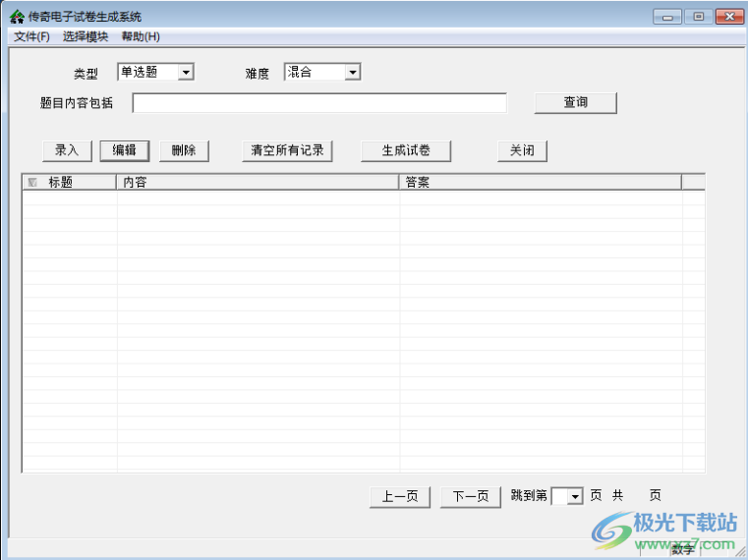748x560 pixels.
Task: Open the 文件(F) menu
Action: coord(31,36)
